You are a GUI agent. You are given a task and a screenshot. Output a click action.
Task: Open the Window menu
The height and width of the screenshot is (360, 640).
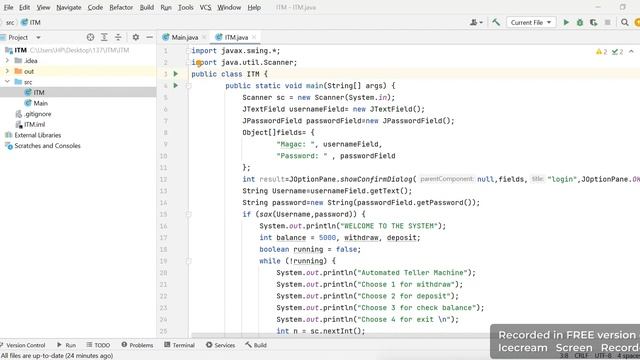229,7
